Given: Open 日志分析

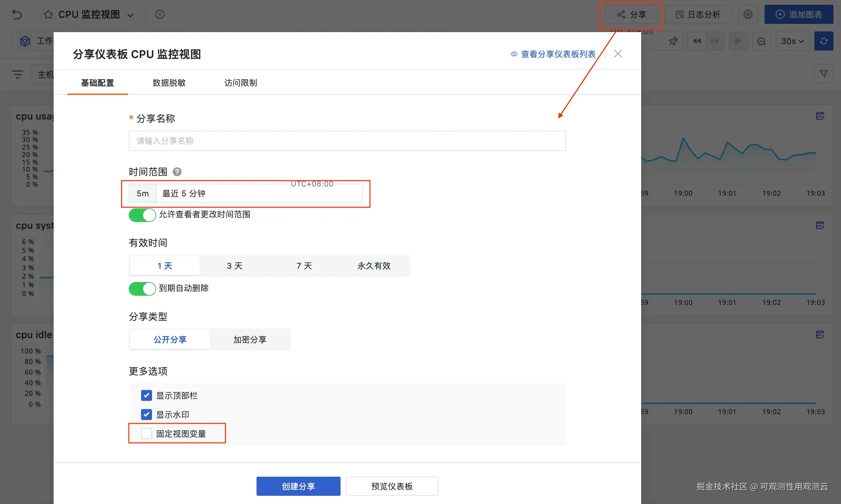Looking at the screenshot, I should tap(698, 14).
